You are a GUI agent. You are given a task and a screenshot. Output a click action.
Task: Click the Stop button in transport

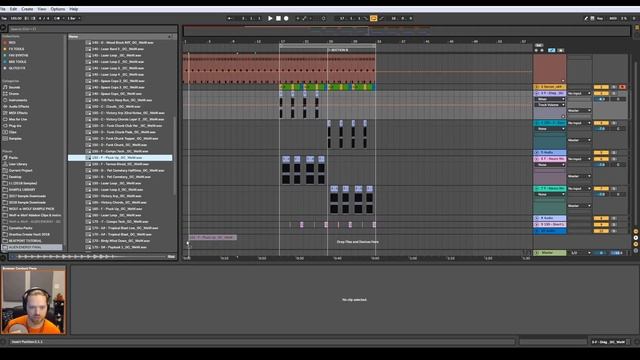(x=278, y=18)
